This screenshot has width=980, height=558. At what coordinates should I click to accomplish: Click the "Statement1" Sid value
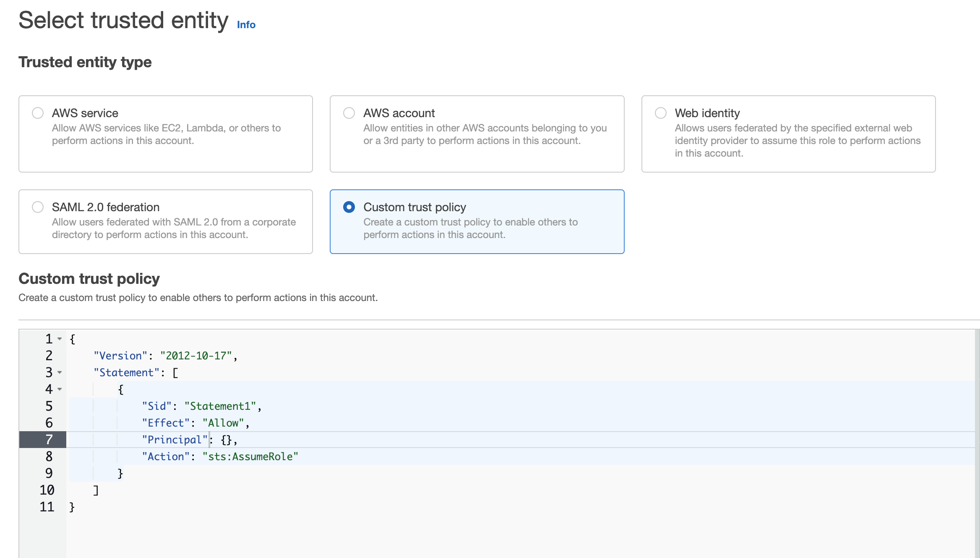point(220,406)
